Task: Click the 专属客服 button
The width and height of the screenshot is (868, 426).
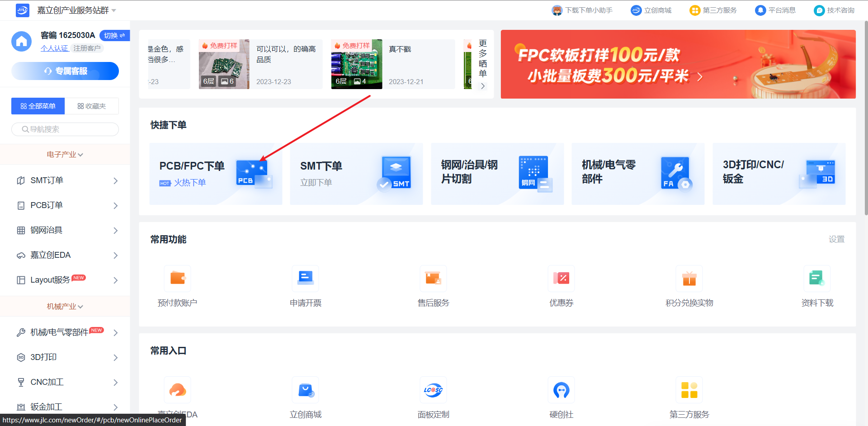Action: tap(65, 71)
